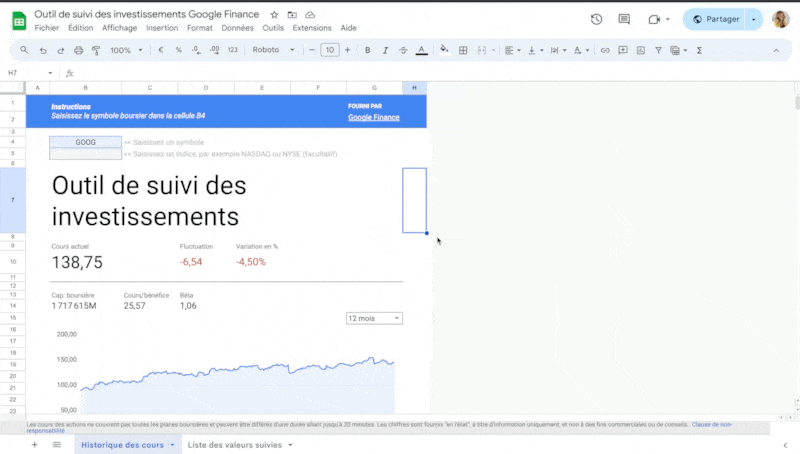Open the Données menu
The height and width of the screenshot is (454, 800).
[x=237, y=28]
